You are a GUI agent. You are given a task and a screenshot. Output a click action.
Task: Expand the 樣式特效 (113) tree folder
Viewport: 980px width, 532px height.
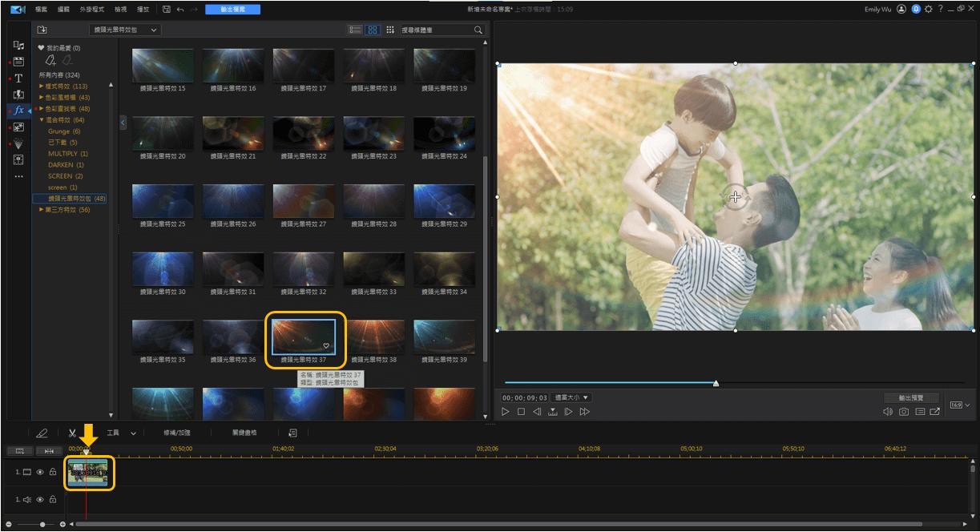(42, 86)
